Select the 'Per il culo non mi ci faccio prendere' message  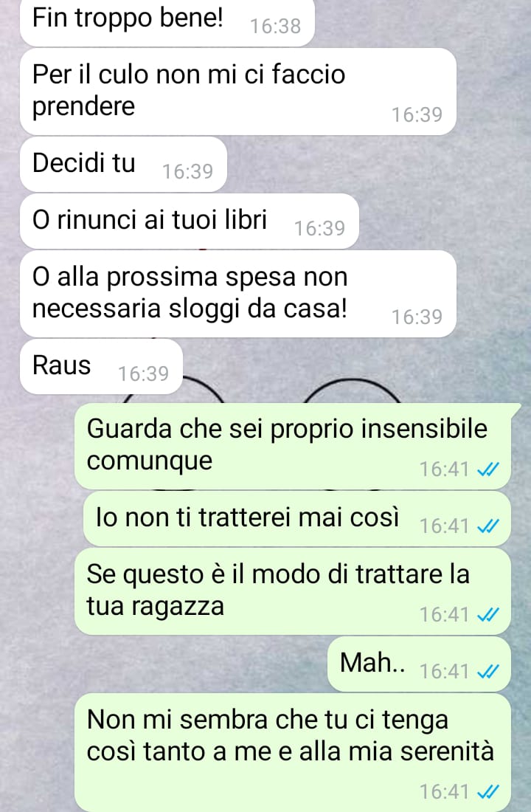pos(238,92)
